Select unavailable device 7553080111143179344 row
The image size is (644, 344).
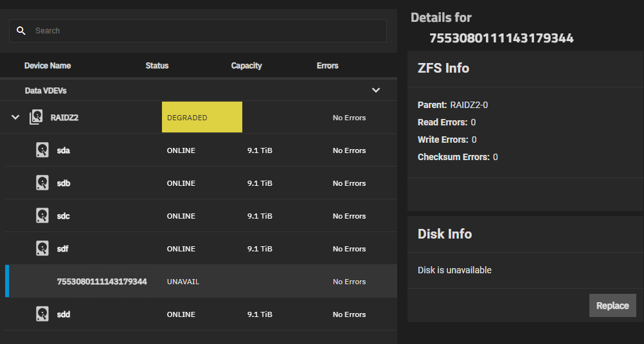tap(201, 281)
